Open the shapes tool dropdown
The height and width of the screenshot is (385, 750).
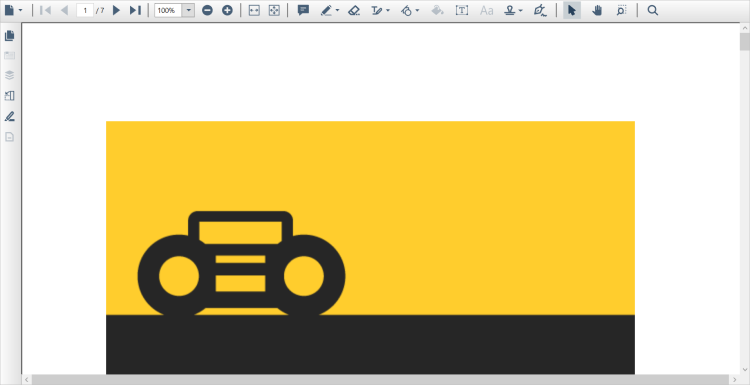[x=418, y=11]
